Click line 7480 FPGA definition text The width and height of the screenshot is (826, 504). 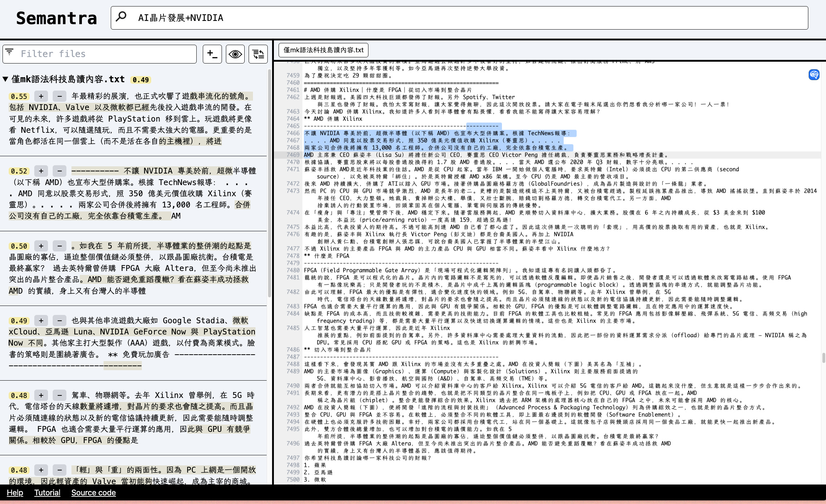[x=460, y=270]
